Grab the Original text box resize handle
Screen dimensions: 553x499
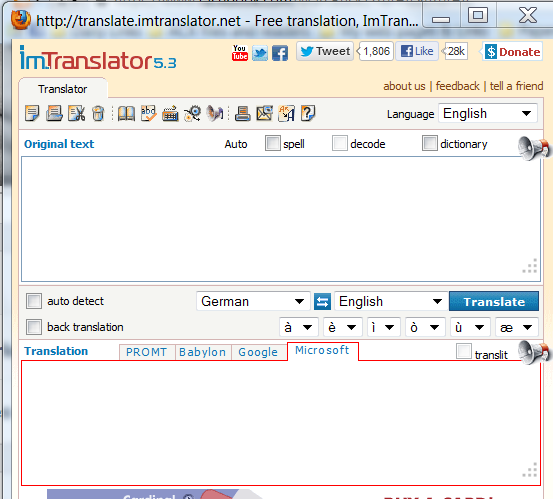pyautogui.click(x=530, y=266)
